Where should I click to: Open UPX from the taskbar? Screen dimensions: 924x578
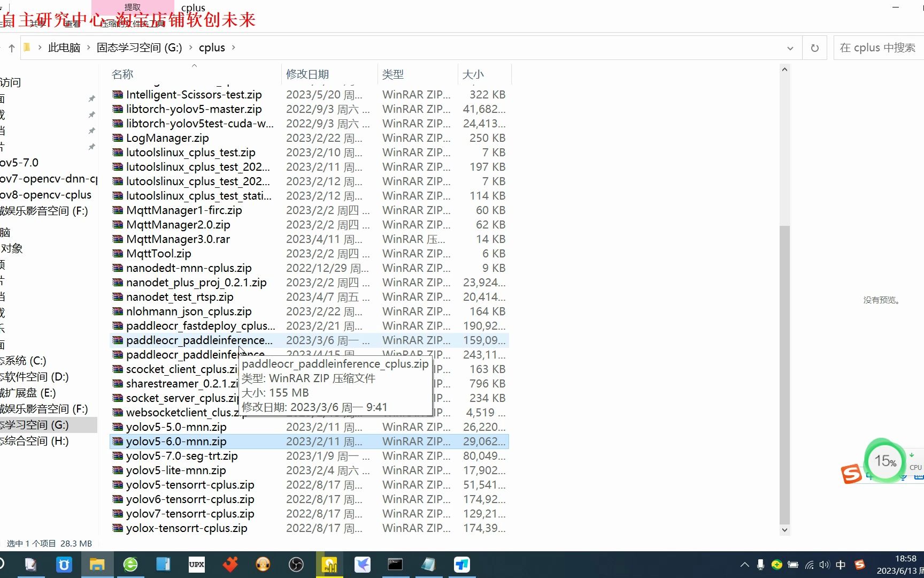(x=196, y=565)
